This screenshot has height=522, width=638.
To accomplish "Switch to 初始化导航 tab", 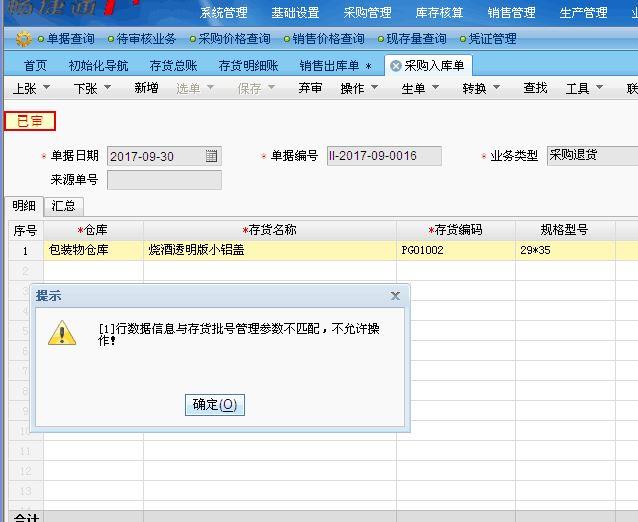I will point(98,66).
